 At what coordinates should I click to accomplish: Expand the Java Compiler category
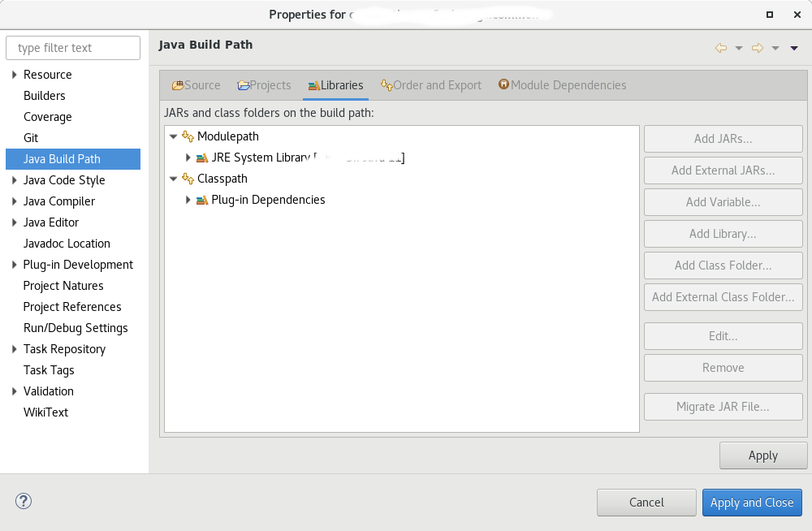pos(14,201)
